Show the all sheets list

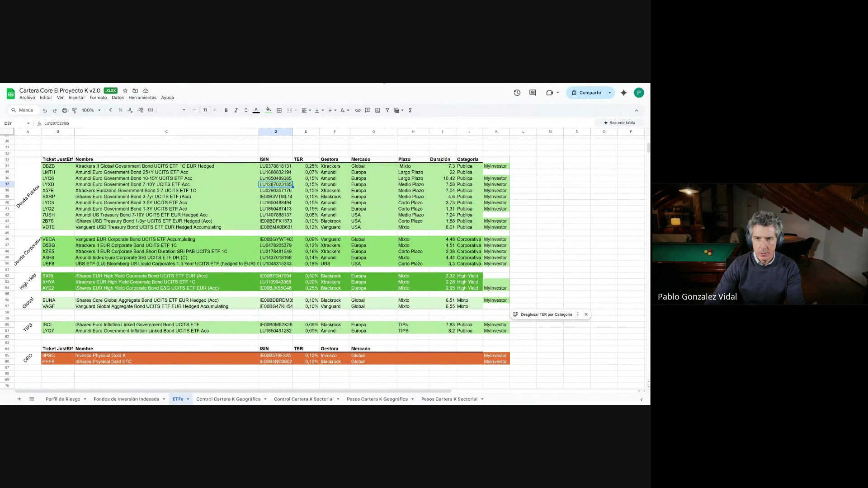[x=32, y=399]
